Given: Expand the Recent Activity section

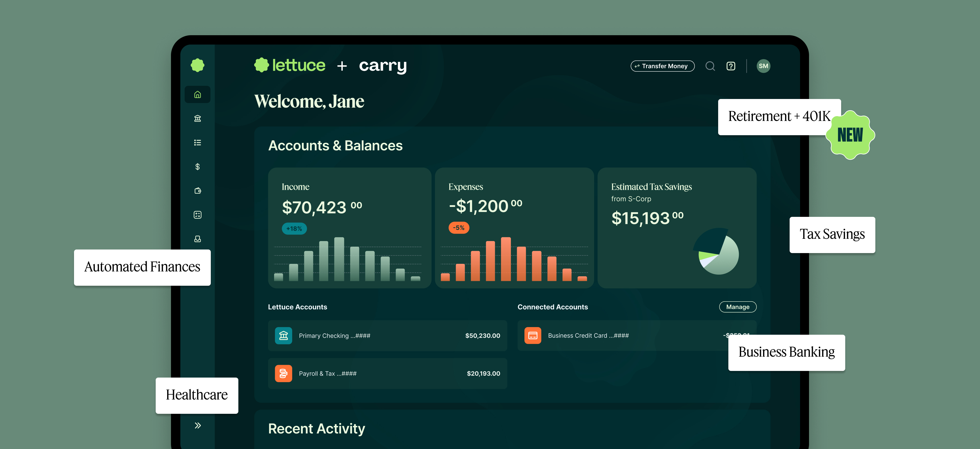Looking at the screenshot, I should coord(316,429).
